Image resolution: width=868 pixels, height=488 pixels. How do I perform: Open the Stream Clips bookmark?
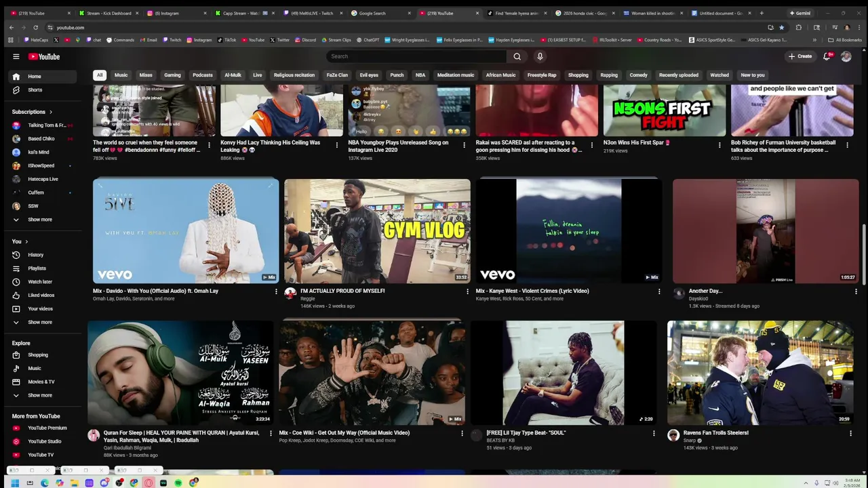point(336,40)
